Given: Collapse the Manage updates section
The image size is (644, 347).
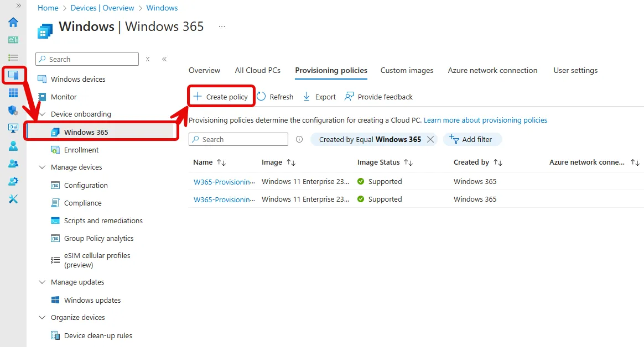Looking at the screenshot, I should point(42,282).
